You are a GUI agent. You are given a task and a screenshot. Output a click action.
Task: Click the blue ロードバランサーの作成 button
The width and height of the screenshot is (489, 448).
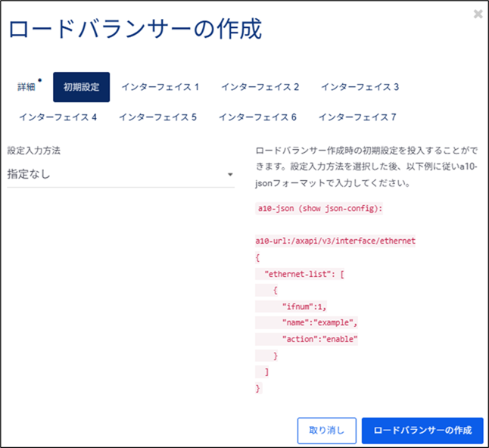[x=422, y=430]
